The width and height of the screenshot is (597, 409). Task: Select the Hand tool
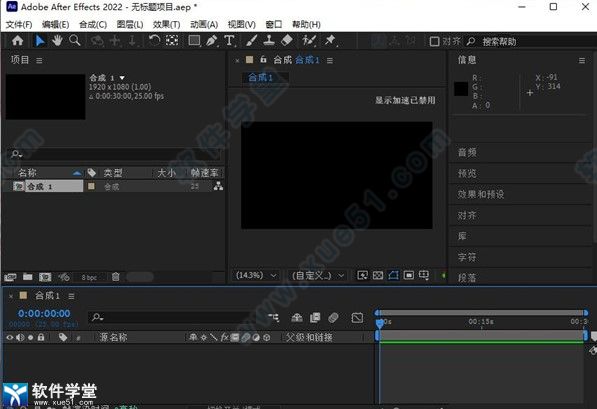tap(57, 40)
